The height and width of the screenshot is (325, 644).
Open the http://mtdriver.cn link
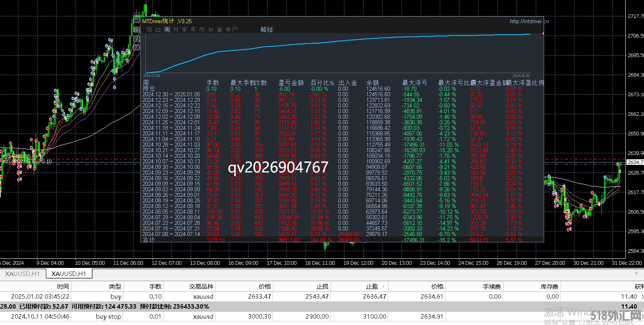pos(529,22)
